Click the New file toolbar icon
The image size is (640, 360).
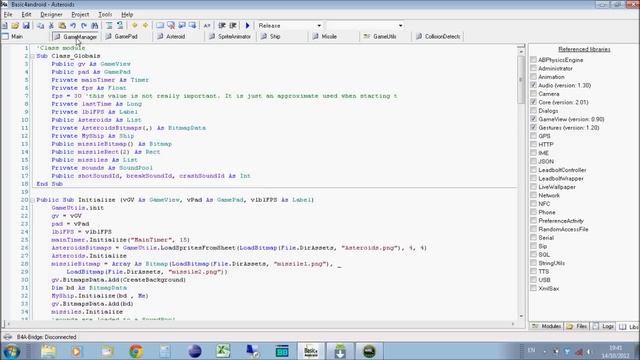pyautogui.click(x=4, y=25)
